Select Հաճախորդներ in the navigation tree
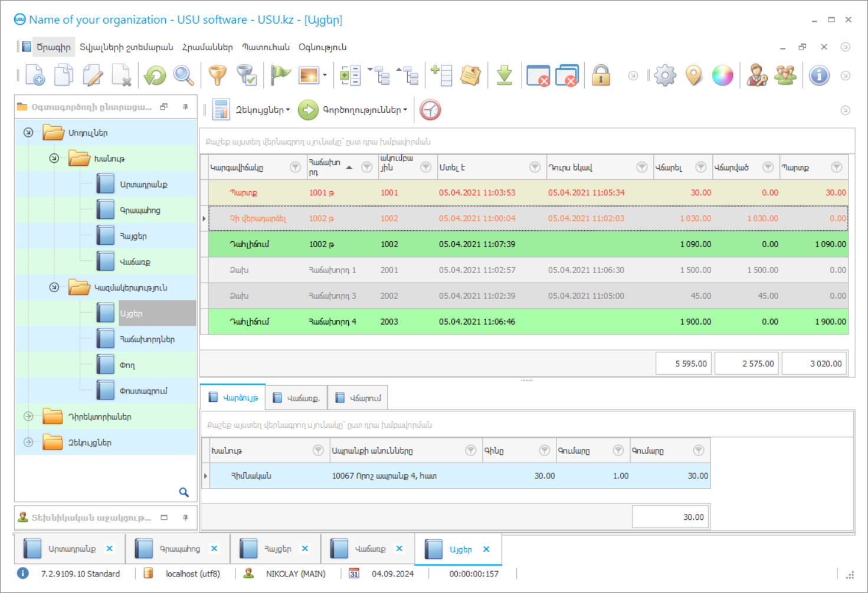 tap(147, 339)
